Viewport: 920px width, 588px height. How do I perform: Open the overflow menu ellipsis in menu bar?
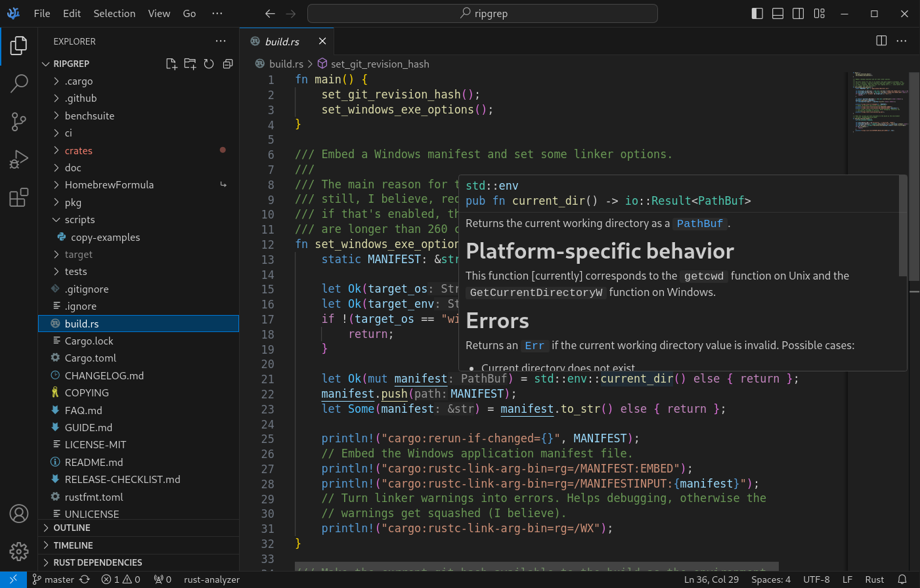(217, 13)
